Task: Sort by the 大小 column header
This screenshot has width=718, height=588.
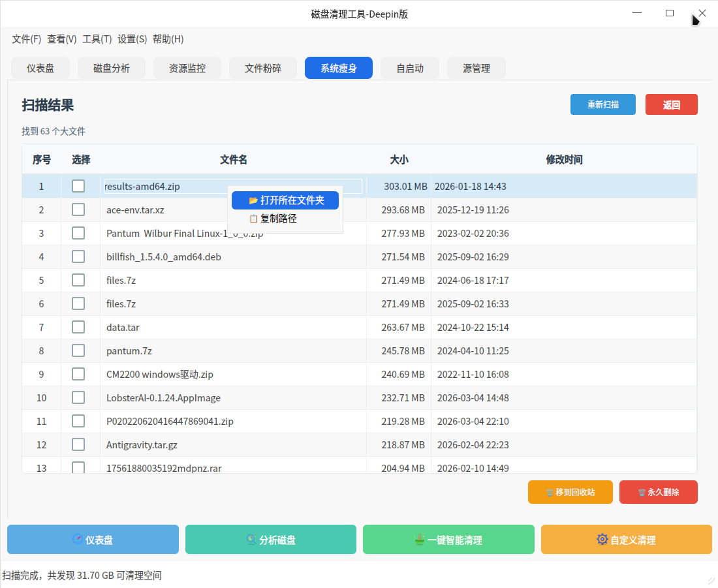Action: click(x=399, y=160)
